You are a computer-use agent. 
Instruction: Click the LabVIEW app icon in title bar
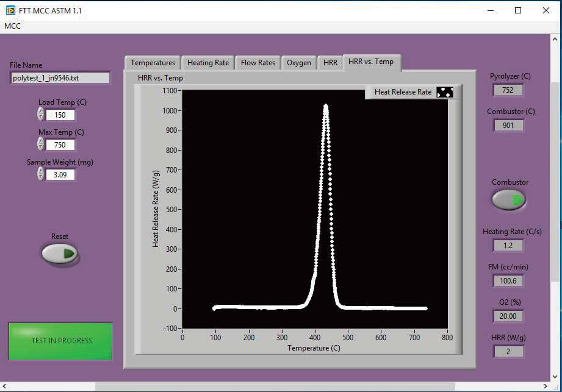[x=10, y=10]
